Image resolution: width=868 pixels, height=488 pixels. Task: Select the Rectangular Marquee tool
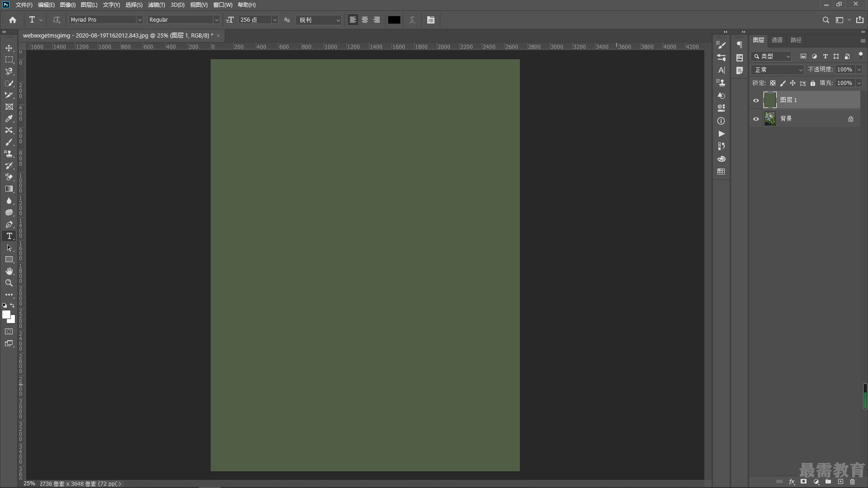click(x=9, y=60)
